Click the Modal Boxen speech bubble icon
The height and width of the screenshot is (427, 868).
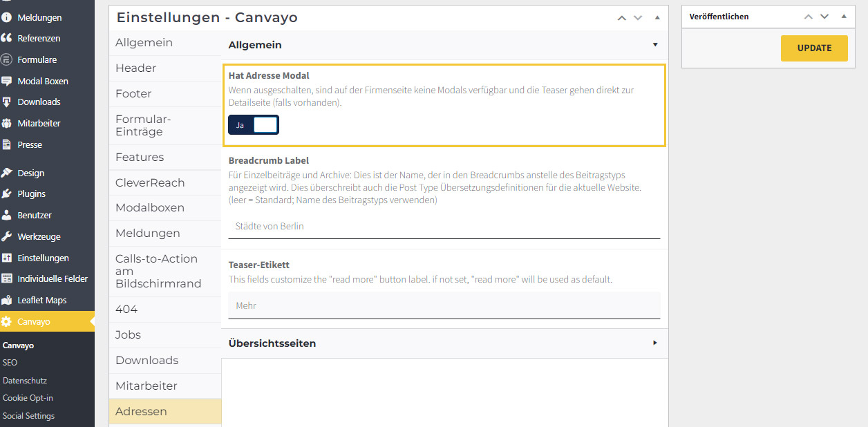click(x=7, y=82)
